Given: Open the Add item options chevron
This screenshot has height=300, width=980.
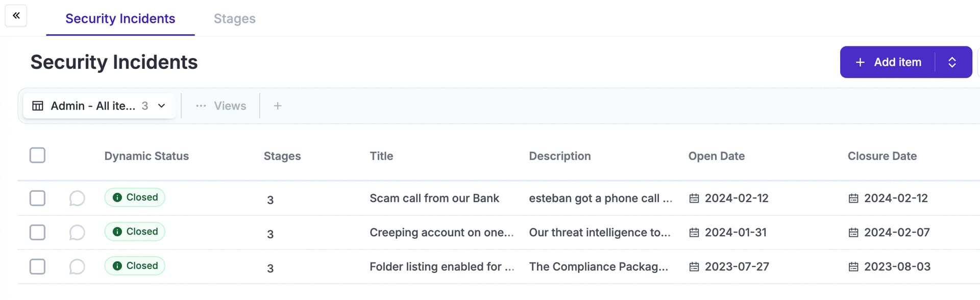Looking at the screenshot, I should (952, 62).
